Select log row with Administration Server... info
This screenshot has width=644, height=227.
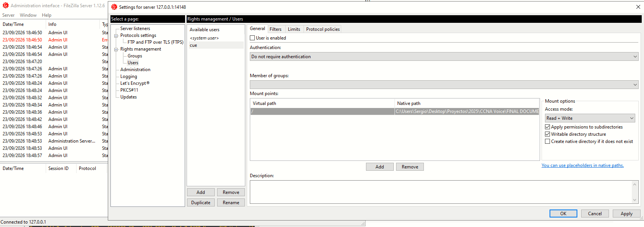(54, 141)
